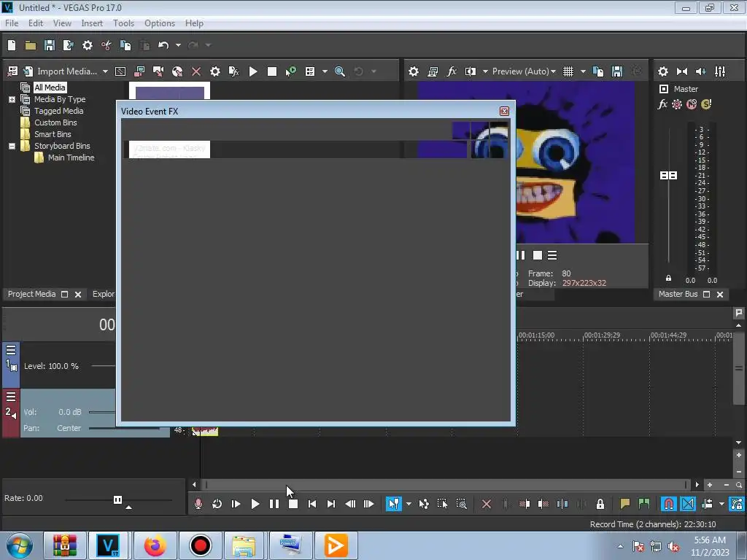Create a new project with the New icon
The image size is (747, 560).
[12, 45]
